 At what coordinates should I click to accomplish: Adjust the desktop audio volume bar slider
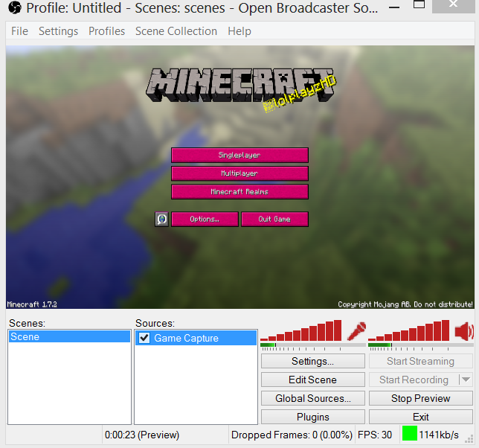409,330
